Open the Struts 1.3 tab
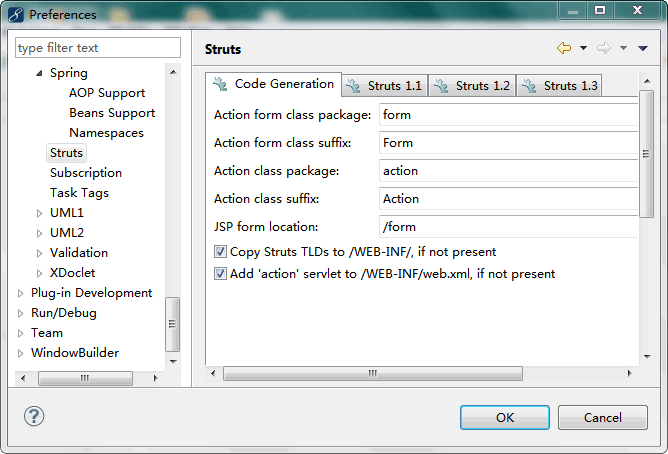The image size is (668, 454). tap(559, 86)
